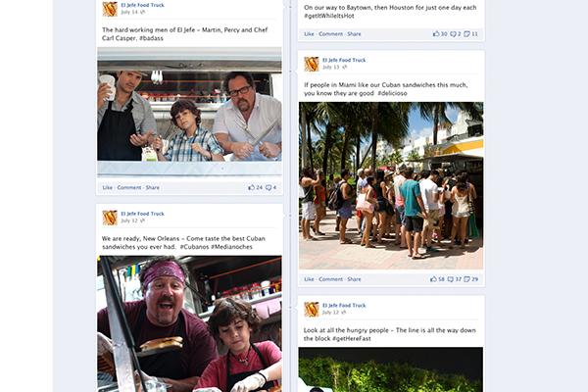Share the Miami Cuban sandwiches post
588x392 pixels.
tap(354, 279)
